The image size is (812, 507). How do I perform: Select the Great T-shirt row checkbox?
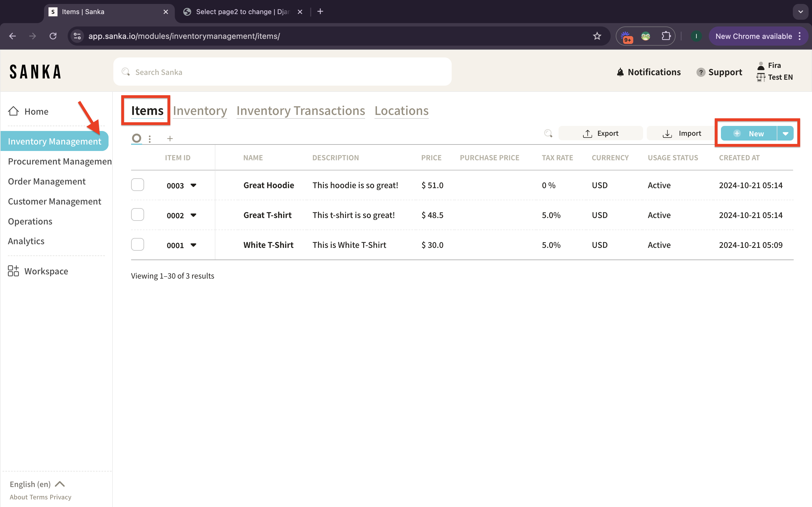138,215
